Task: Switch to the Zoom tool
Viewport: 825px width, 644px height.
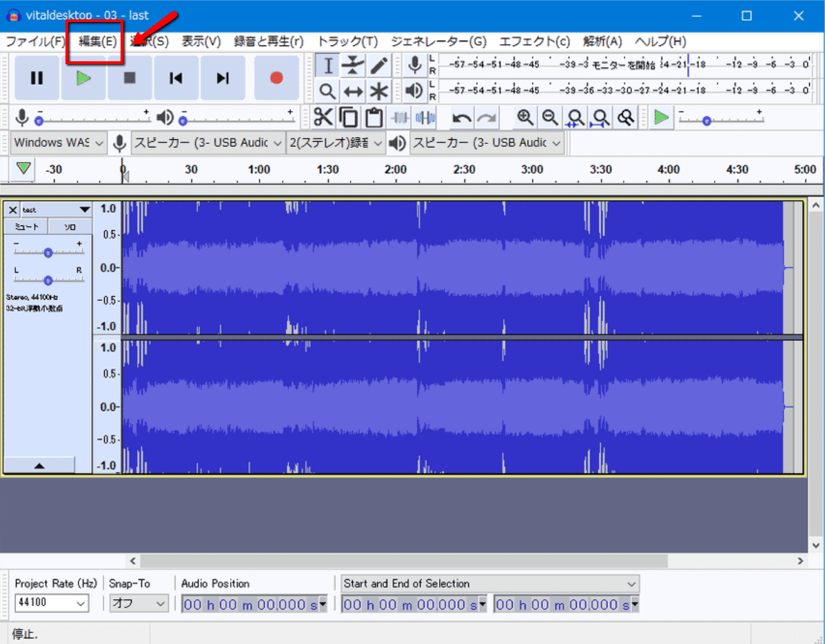Action: click(327, 91)
